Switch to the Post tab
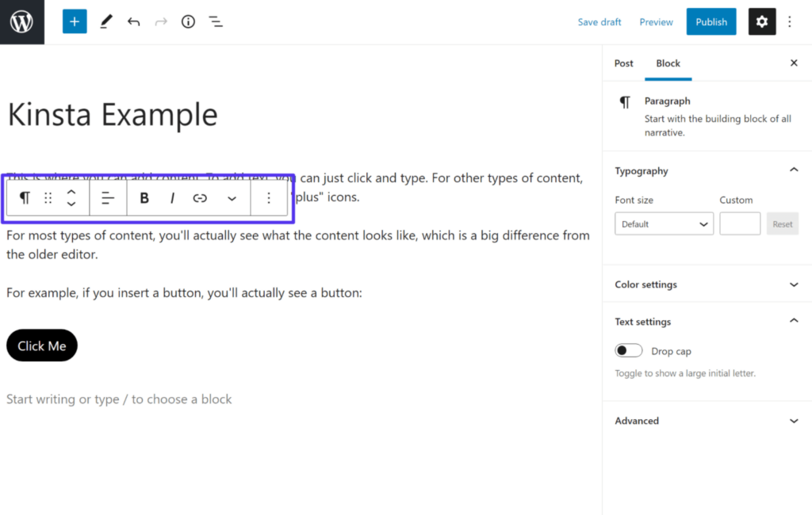812x515 pixels. coord(624,63)
